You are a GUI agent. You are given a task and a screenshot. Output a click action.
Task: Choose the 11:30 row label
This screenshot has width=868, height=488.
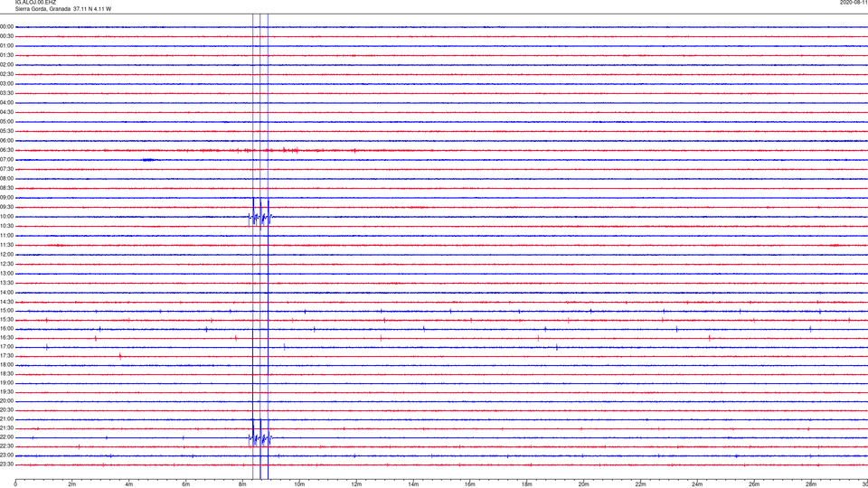[x=6, y=245]
